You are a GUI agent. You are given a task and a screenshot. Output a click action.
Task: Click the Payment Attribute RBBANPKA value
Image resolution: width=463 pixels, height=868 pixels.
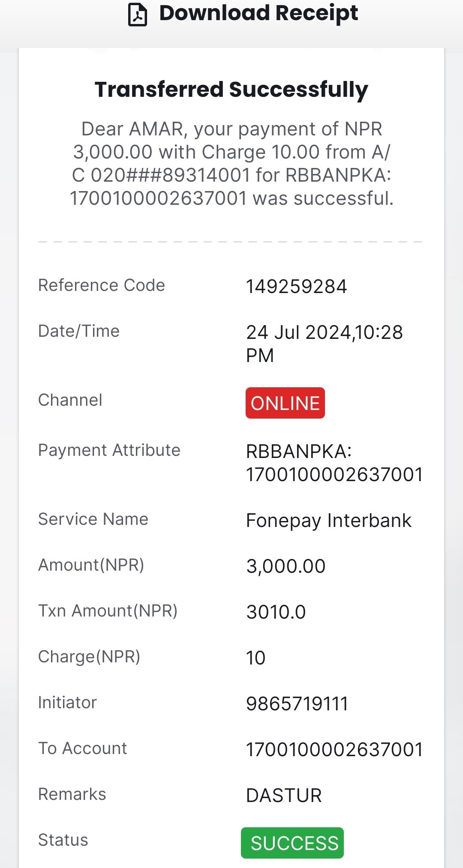click(x=334, y=463)
